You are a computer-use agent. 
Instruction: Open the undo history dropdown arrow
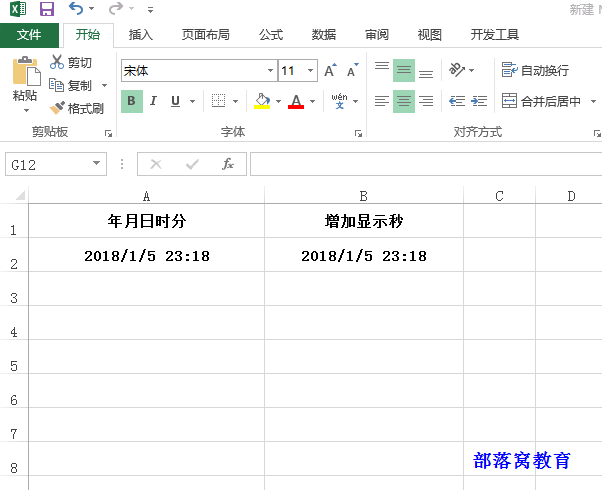[x=91, y=9]
